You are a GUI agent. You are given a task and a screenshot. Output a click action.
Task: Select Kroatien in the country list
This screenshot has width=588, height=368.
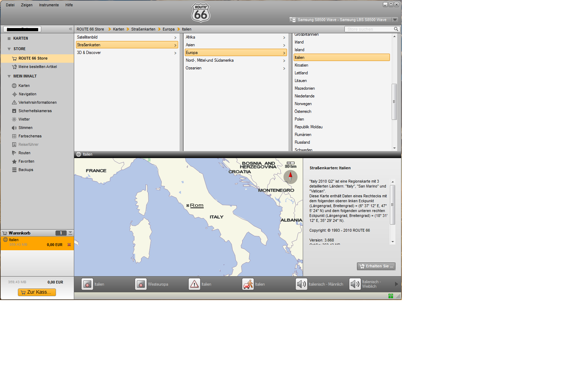342,65
